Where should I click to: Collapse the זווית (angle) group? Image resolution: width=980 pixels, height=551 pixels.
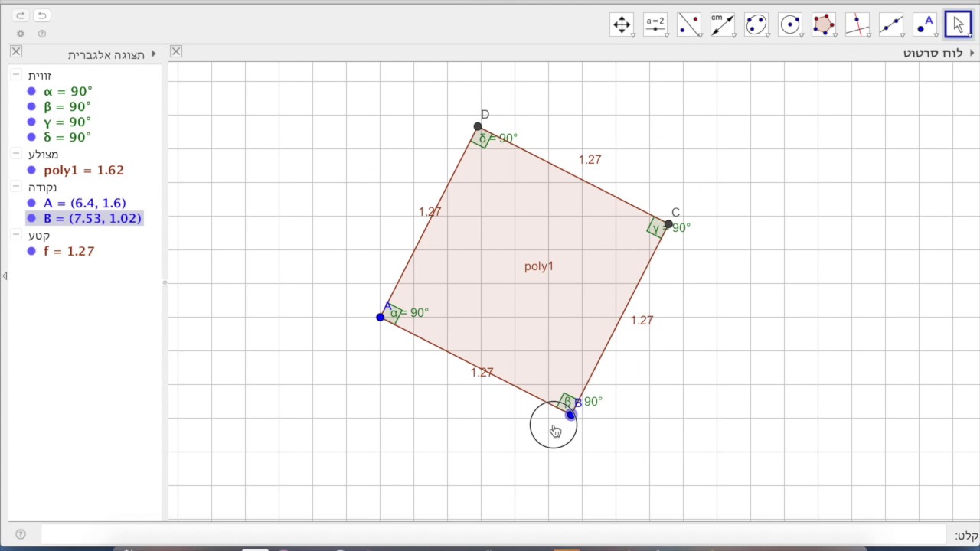(16, 76)
